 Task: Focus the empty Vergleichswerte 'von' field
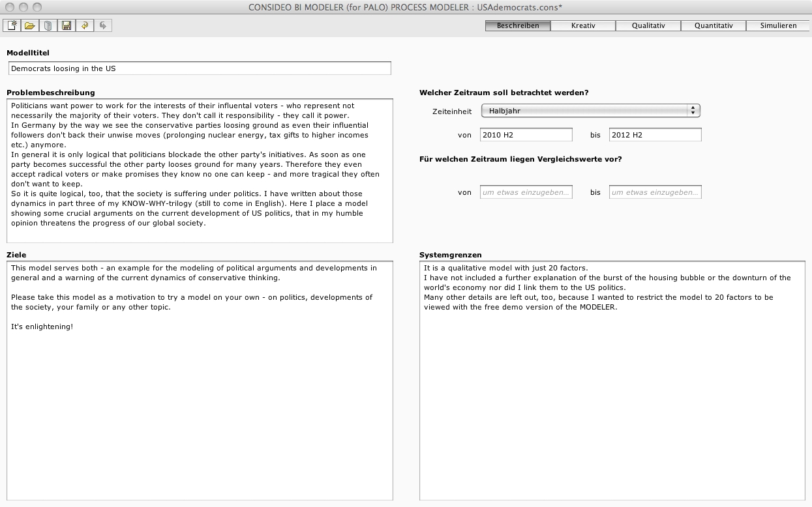(x=526, y=192)
